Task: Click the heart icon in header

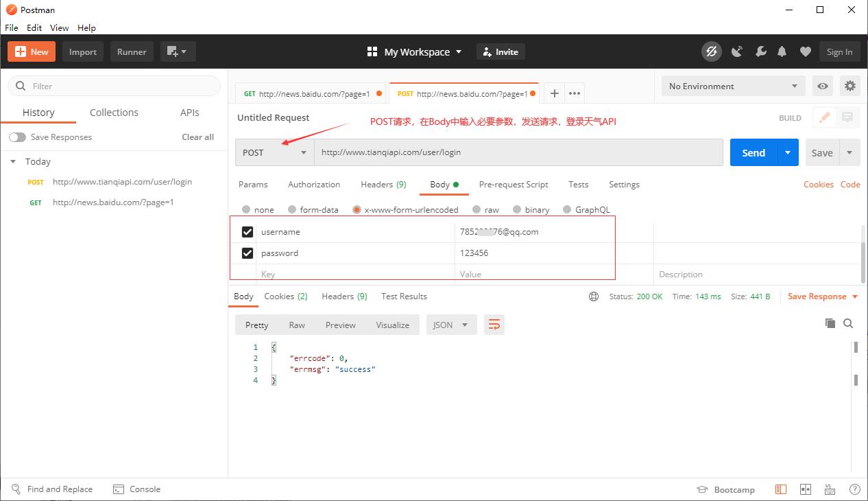Action: [806, 51]
